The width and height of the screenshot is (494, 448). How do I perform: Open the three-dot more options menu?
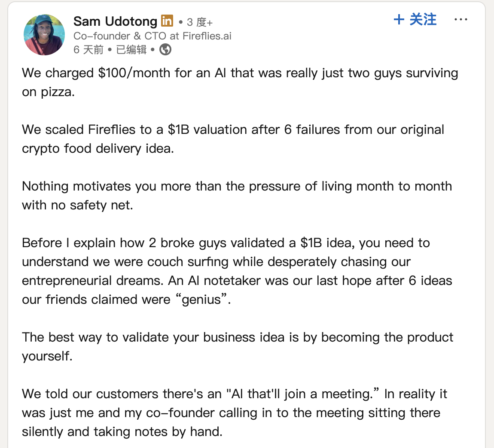[460, 20]
